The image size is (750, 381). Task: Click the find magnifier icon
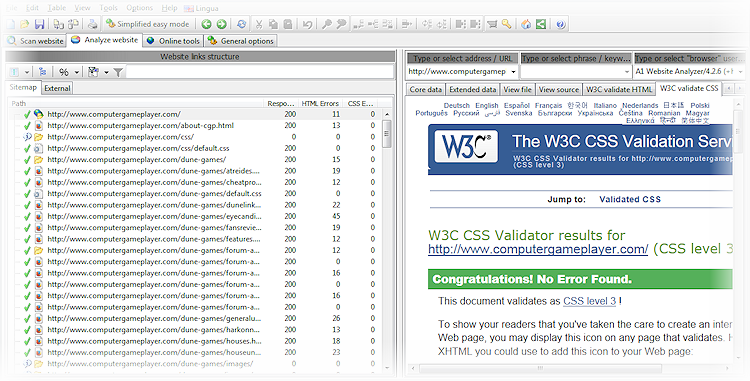coord(327,24)
